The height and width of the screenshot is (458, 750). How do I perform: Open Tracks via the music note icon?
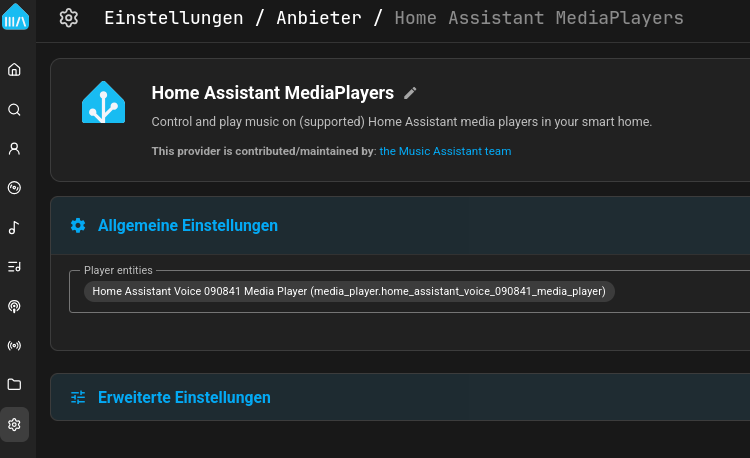click(x=14, y=228)
